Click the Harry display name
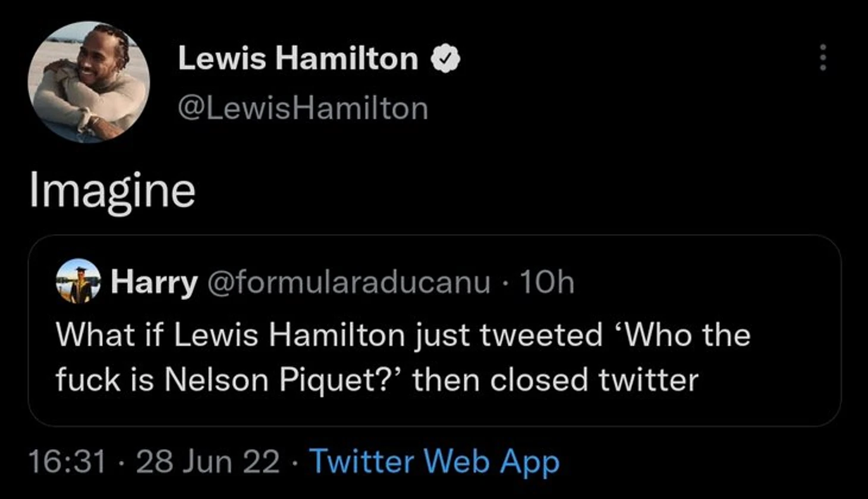 click(x=153, y=282)
